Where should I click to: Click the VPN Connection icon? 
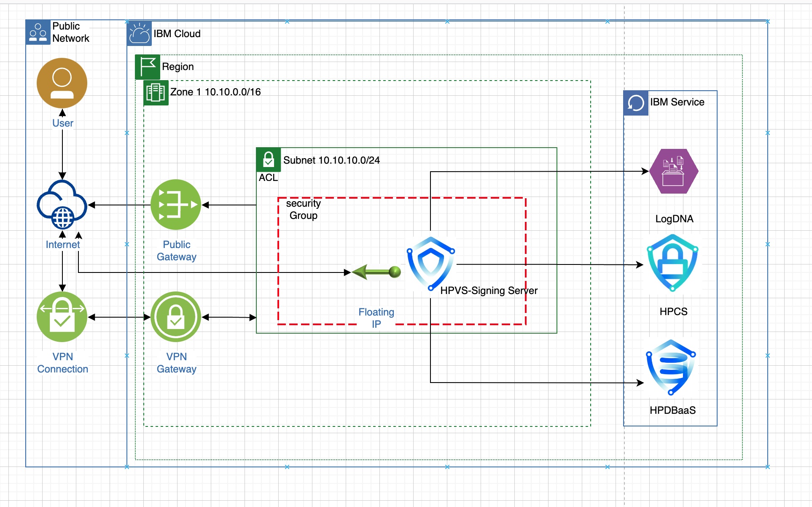[x=62, y=317]
